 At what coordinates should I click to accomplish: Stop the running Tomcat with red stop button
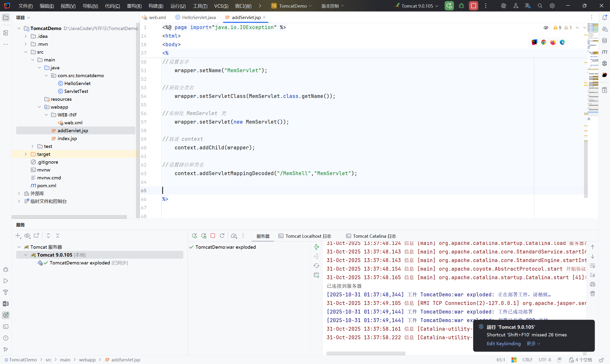tap(473, 6)
